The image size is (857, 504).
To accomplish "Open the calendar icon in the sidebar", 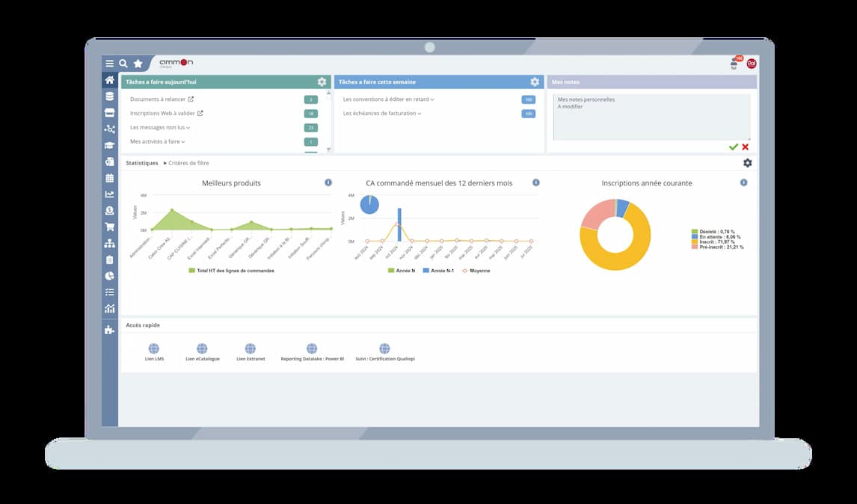I will tap(110, 178).
